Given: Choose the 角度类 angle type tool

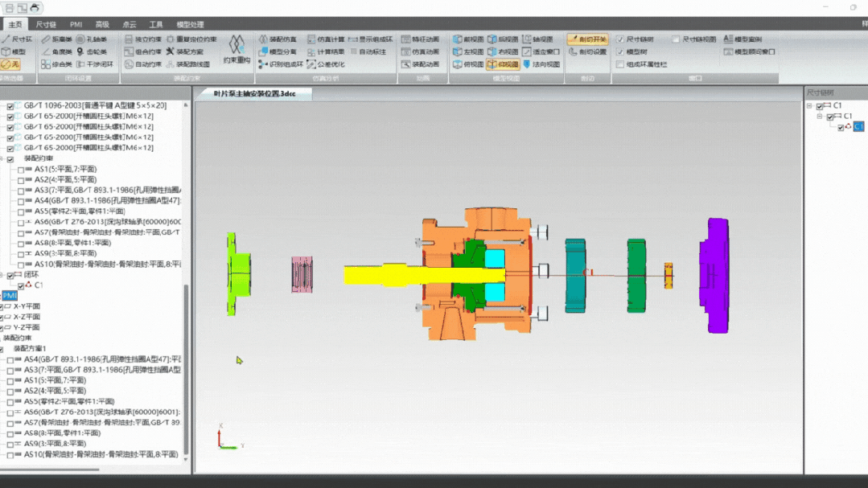Looking at the screenshot, I should [x=57, y=51].
